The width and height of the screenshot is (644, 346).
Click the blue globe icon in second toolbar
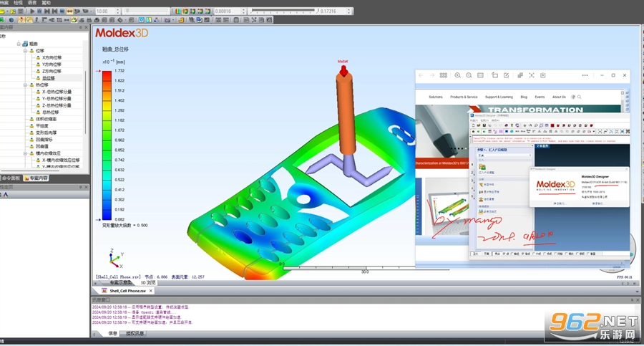point(11,20)
